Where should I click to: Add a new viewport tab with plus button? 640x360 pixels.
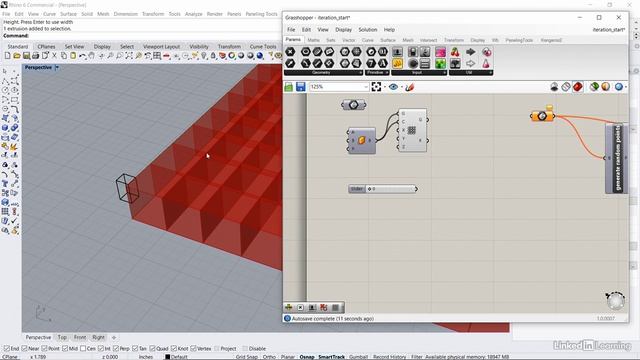click(114, 338)
